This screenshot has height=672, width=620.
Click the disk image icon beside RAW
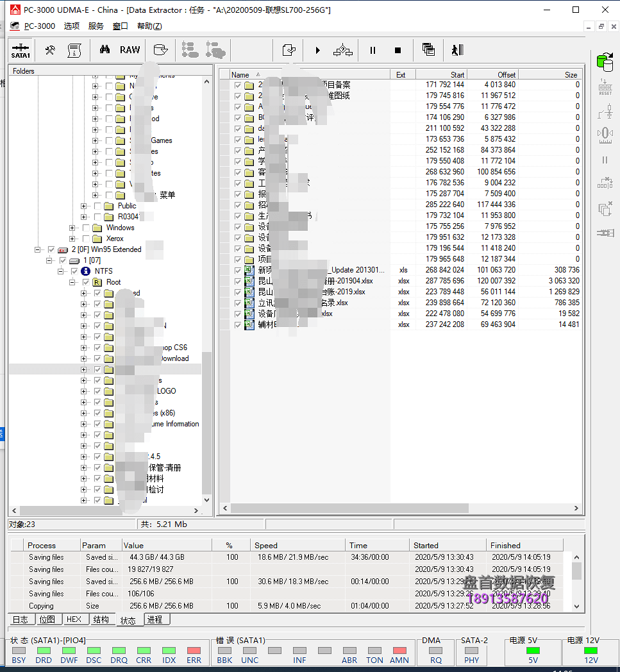[x=161, y=50]
